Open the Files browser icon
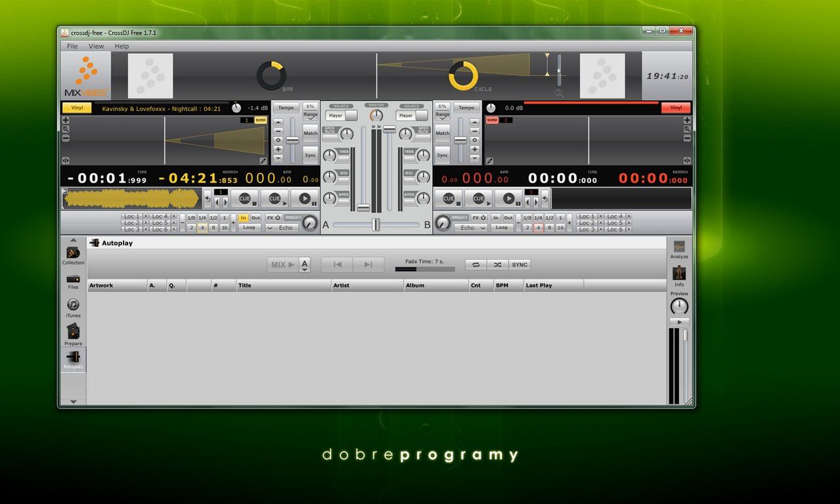This screenshot has width=840, height=504. click(x=73, y=280)
